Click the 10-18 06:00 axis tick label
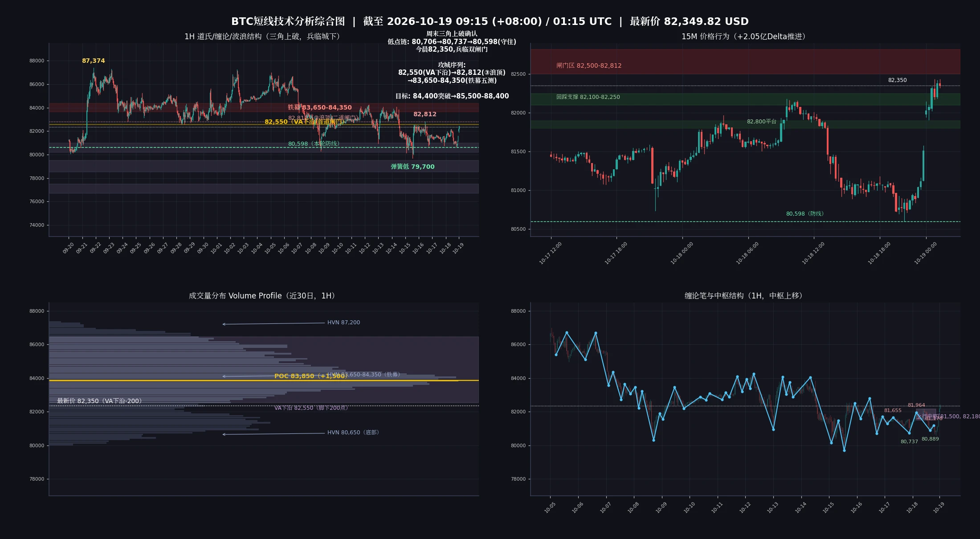980x539 pixels. (x=747, y=253)
